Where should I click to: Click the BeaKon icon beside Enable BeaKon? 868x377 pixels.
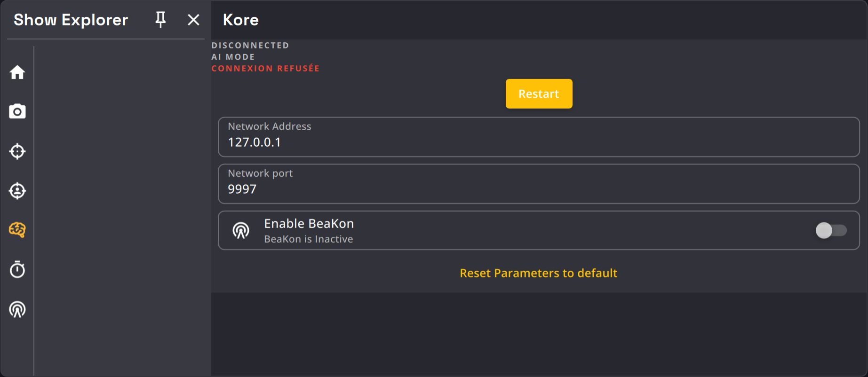(x=241, y=230)
